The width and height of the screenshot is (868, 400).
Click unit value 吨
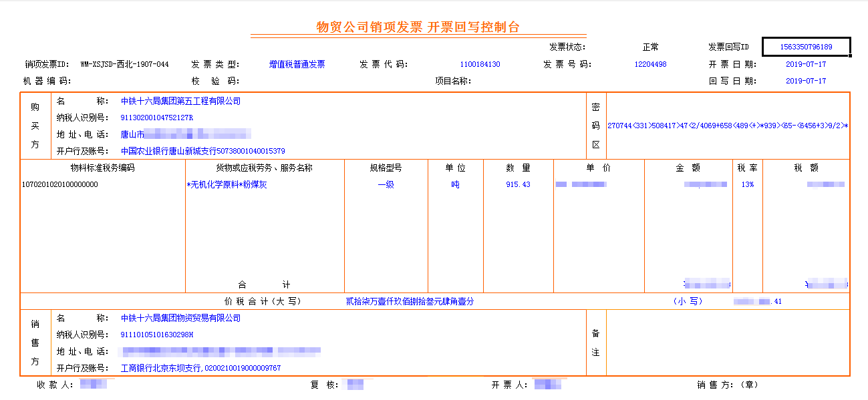coord(456,184)
